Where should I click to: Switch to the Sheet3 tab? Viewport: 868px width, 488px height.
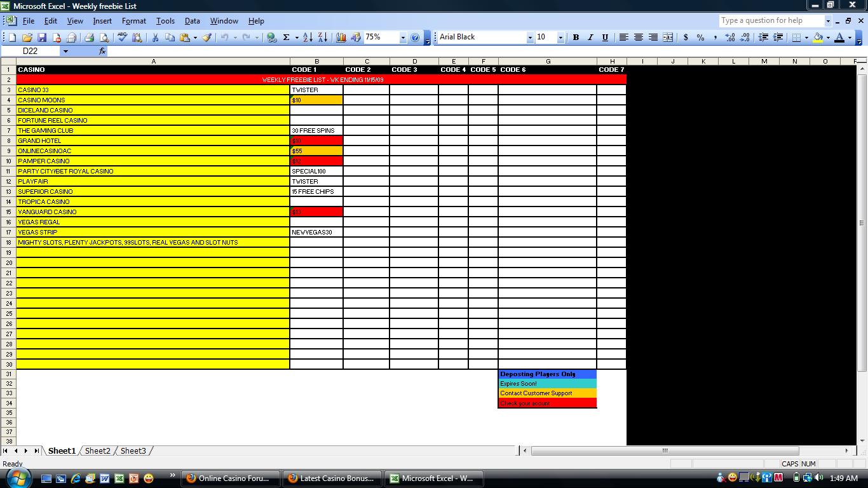coord(133,451)
